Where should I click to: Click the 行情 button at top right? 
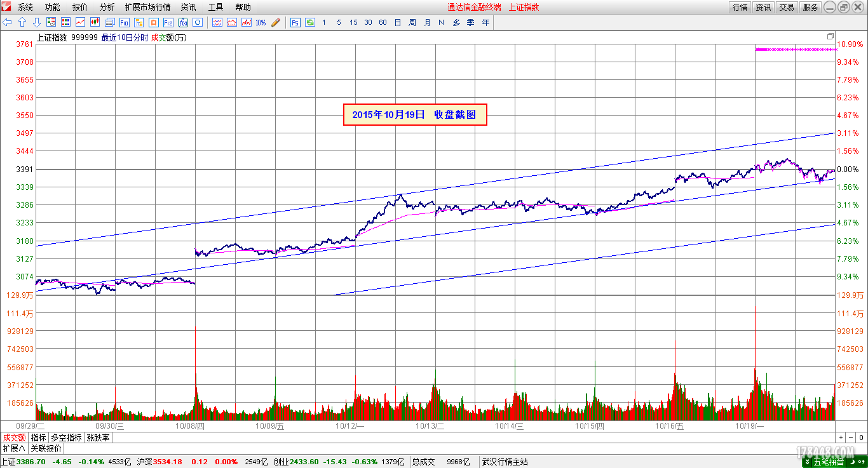pos(740,8)
